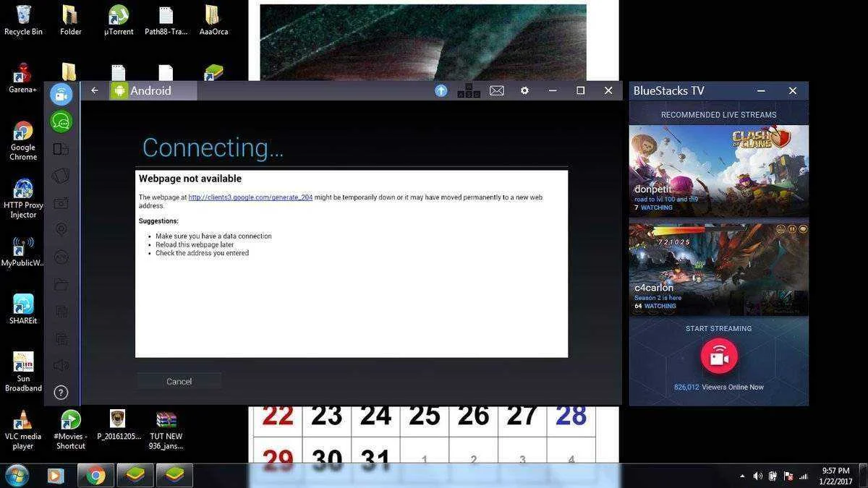The width and height of the screenshot is (868, 488).
Task: Open c4carlon live stream thumbnail
Action: (718, 269)
